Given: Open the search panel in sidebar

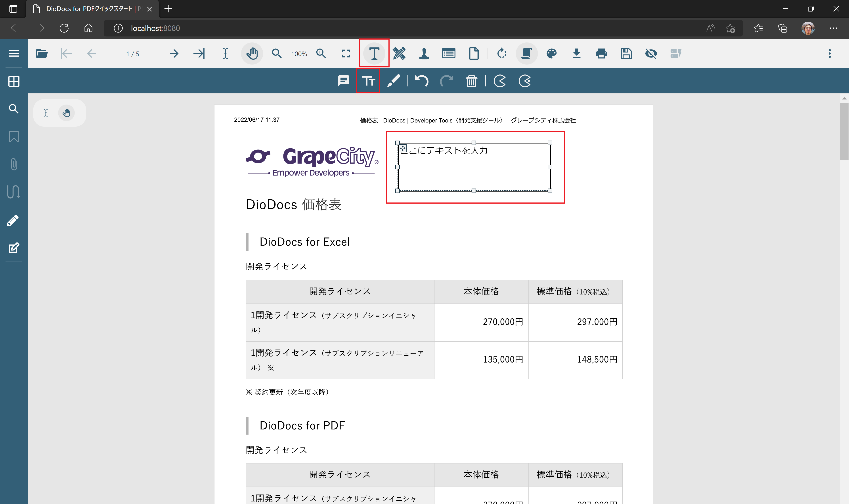Looking at the screenshot, I should coord(13,109).
